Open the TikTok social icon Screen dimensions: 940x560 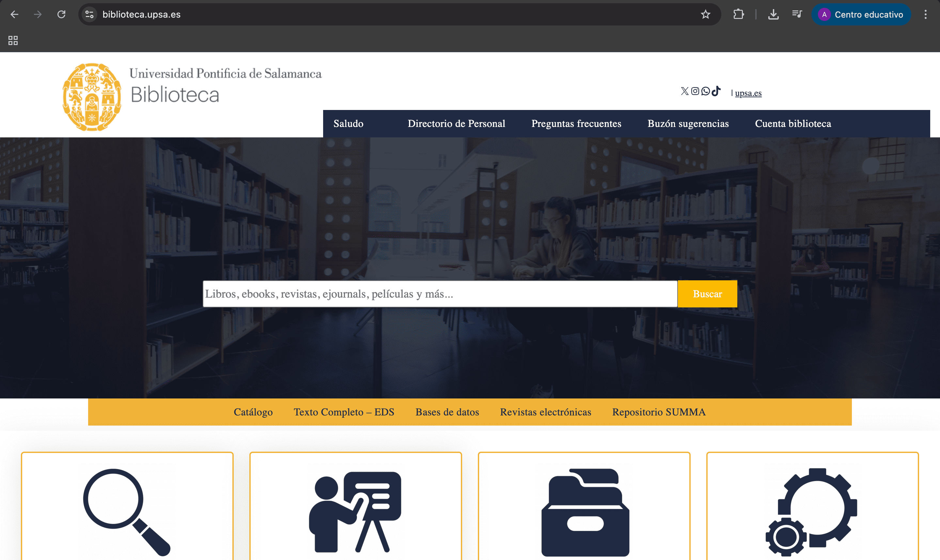click(716, 91)
